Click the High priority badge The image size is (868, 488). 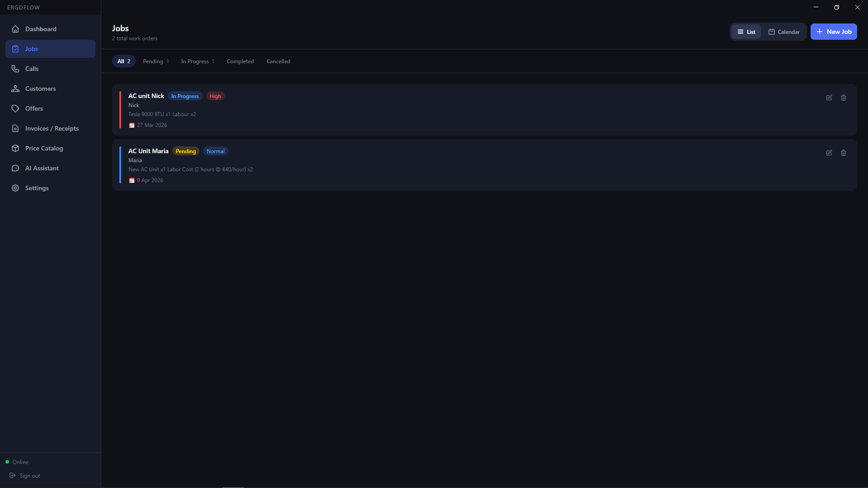tap(215, 96)
